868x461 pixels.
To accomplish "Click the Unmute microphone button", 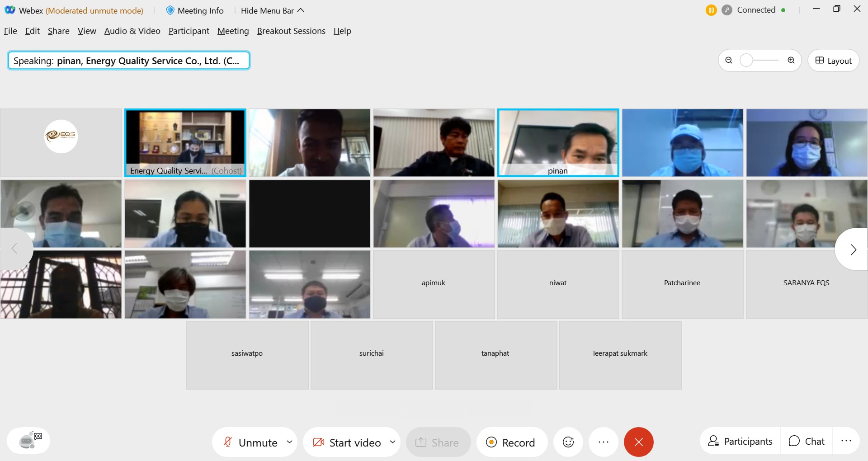I will pyautogui.click(x=250, y=442).
